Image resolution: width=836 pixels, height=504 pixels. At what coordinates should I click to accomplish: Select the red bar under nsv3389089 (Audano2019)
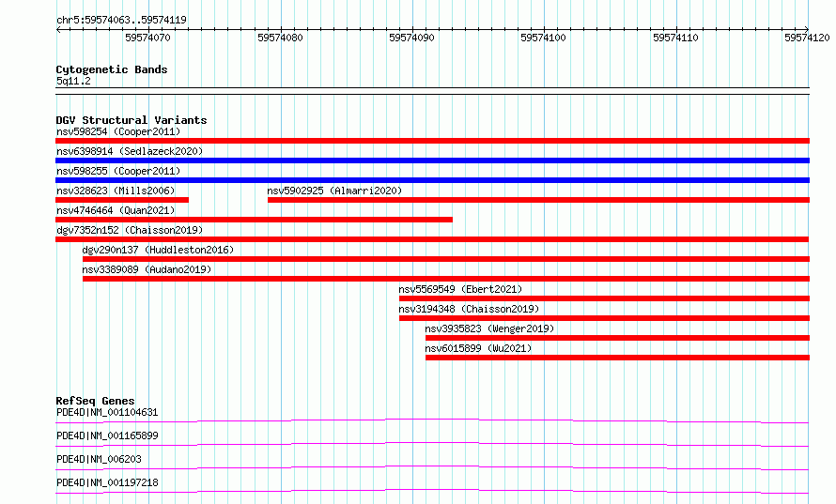click(446, 279)
